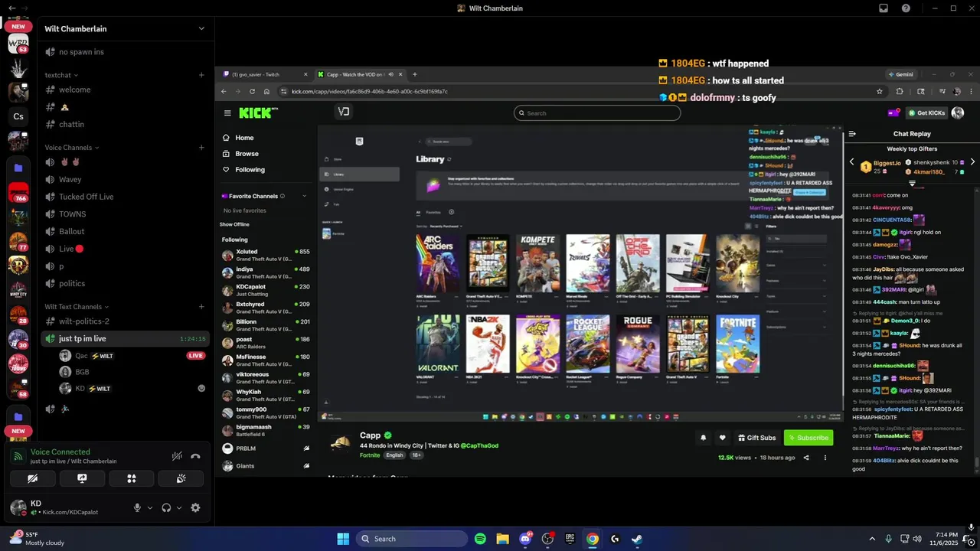Click the Kick search field
Screen dimensions: 980x551
coord(597,113)
